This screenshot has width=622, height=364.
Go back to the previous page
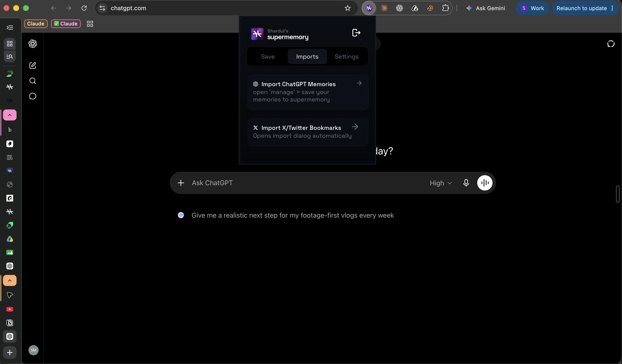[x=53, y=8]
